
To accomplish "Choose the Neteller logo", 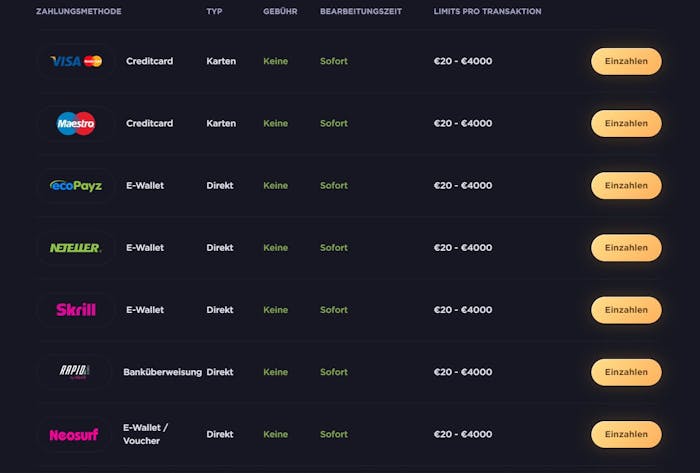I will [76, 247].
